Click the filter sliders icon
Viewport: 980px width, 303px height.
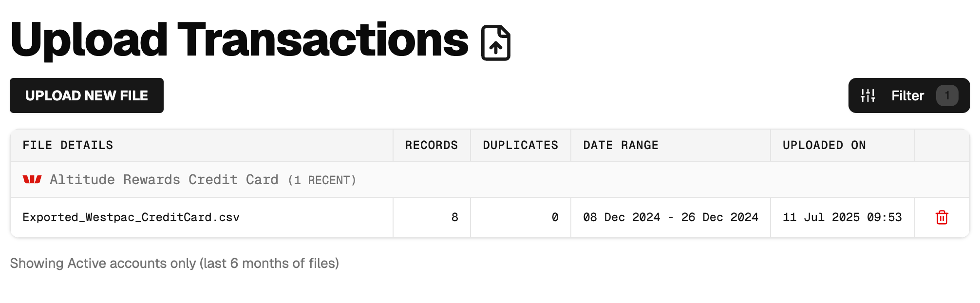click(867, 95)
